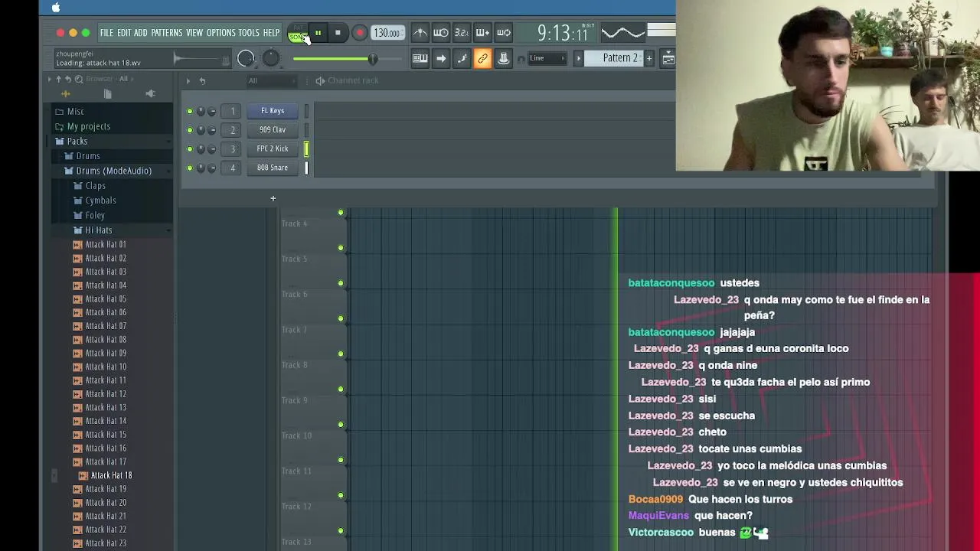Open the browser files tab icon
980x551 pixels.
click(x=108, y=94)
